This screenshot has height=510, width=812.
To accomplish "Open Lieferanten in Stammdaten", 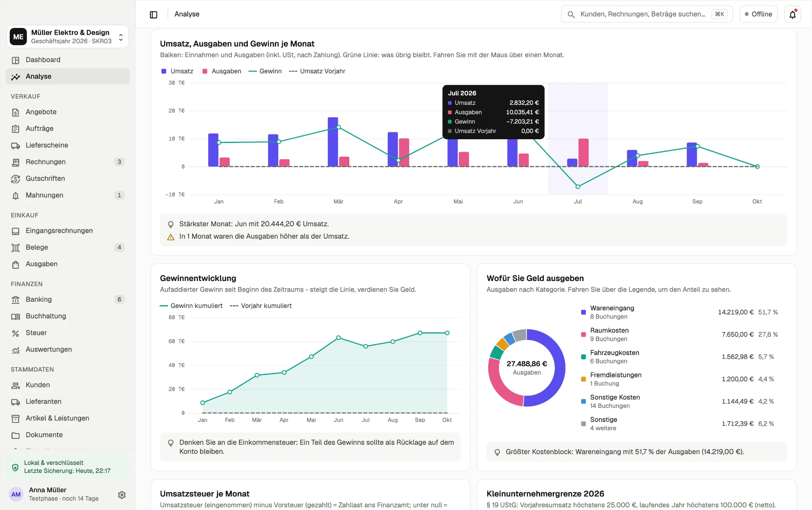I will pos(68,401).
